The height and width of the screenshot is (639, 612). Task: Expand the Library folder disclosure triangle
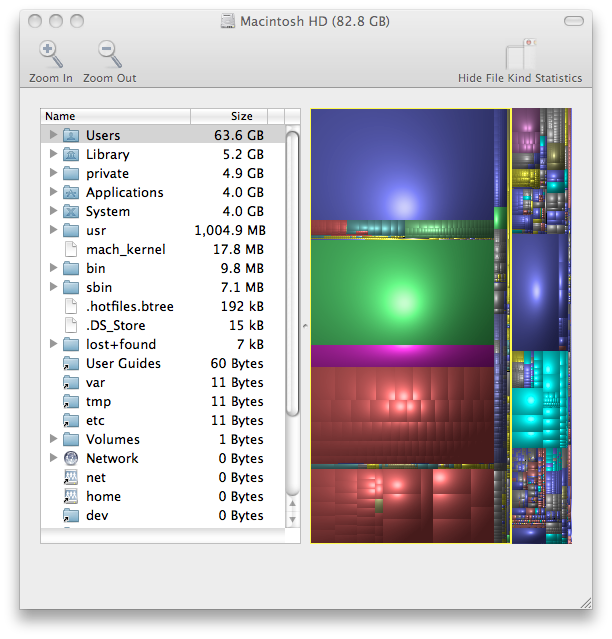[x=53, y=154]
